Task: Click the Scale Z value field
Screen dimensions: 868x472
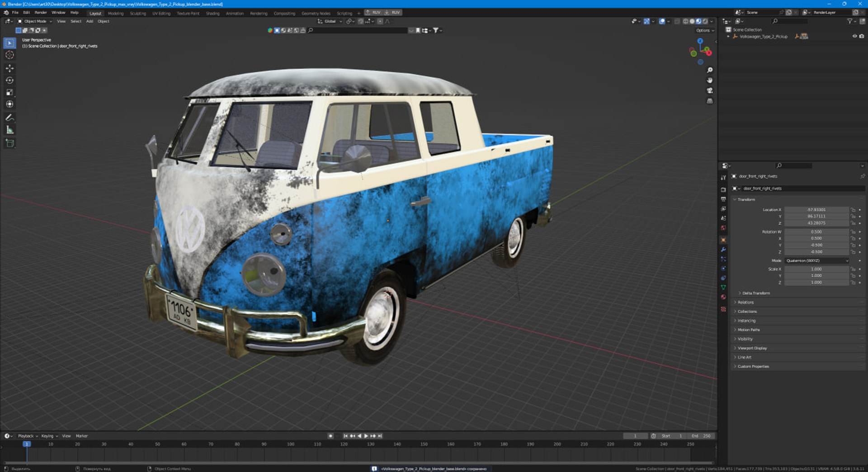Action: coord(816,283)
